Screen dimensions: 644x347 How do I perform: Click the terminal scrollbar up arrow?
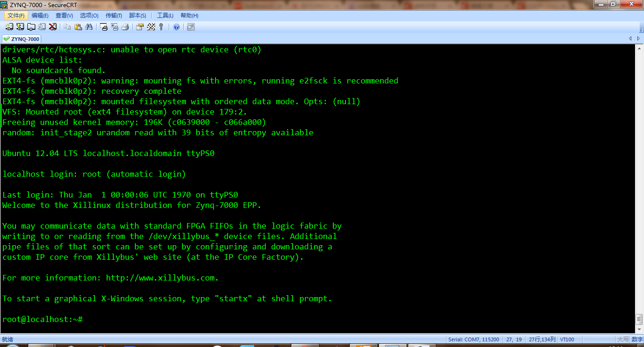(639, 49)
